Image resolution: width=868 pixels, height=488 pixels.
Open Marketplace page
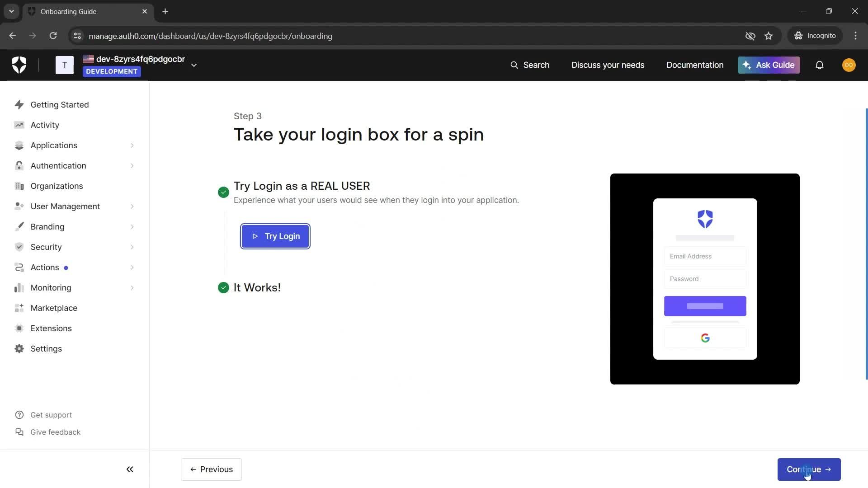pos(54,308)
